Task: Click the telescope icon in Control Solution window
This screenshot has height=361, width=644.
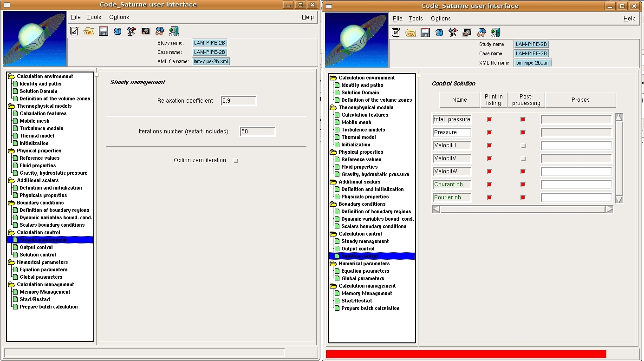Action: pos(453,33)
